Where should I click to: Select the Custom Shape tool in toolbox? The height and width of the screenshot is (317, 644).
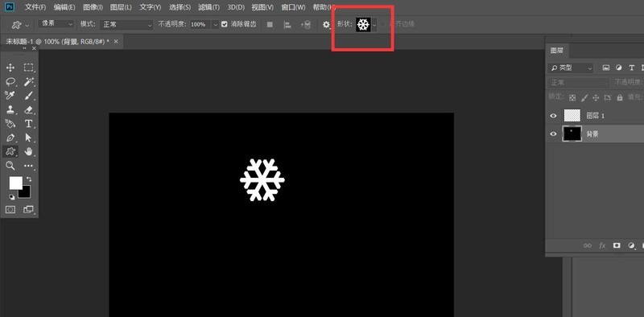pos(10,151)
